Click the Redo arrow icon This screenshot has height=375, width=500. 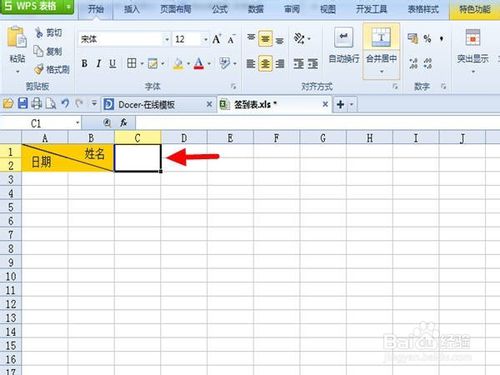click(79, 104)
